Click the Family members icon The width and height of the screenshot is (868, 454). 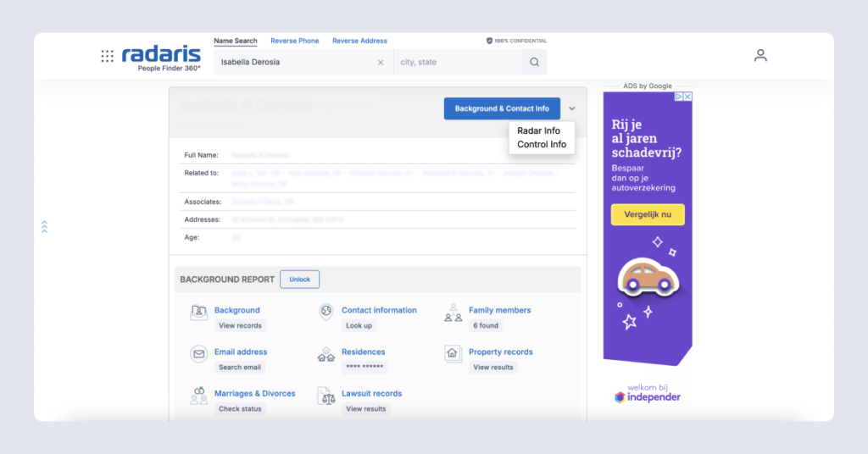tap(453, 313)
